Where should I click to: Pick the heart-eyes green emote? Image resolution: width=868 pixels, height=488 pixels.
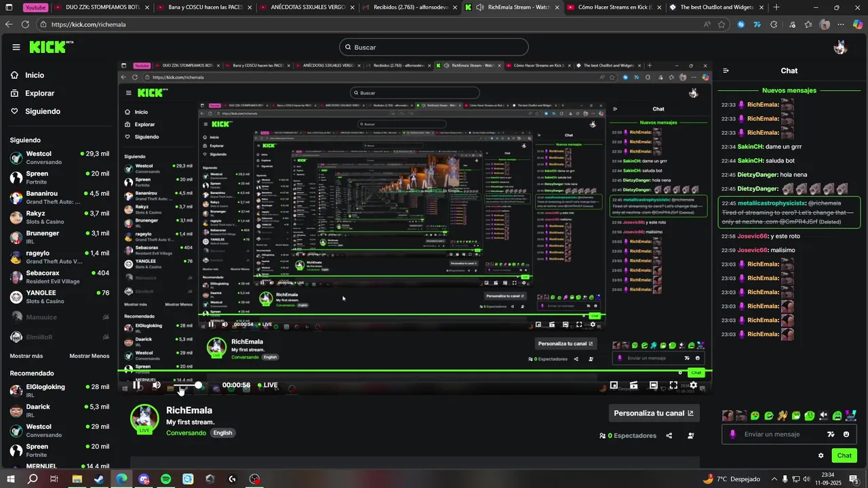click(755, 415)
